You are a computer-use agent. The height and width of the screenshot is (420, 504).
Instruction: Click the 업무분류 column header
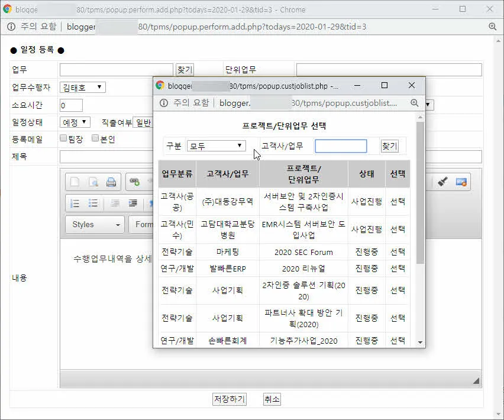click(x=177, y=174)
